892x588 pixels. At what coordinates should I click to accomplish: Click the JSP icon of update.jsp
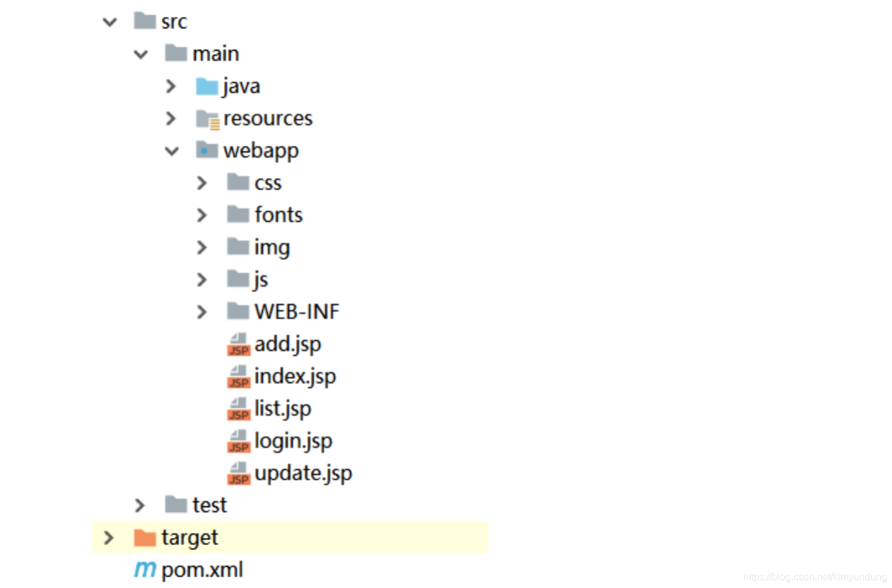[239, 473]
